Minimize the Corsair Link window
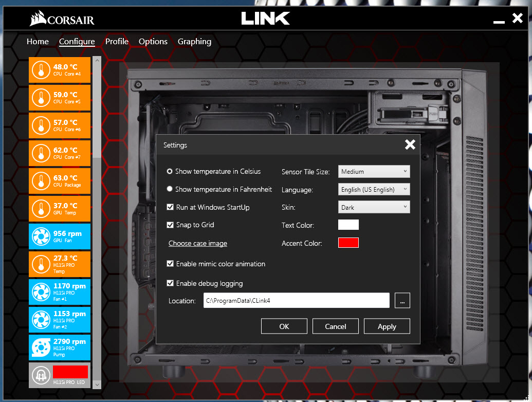532x402 pixels. [499, 22]
